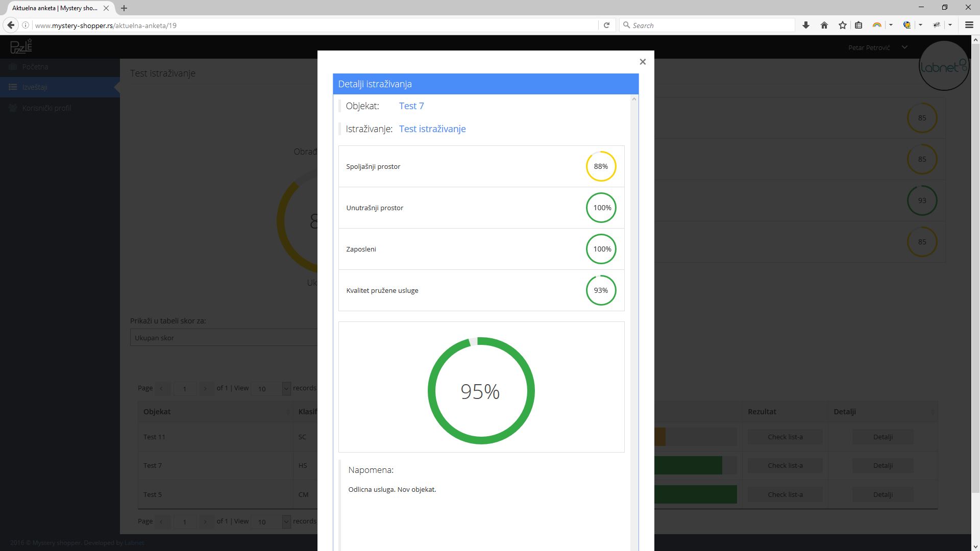Click the bottom pager page number field
Screen dimensions: 980x551
(x=185, y=521)
